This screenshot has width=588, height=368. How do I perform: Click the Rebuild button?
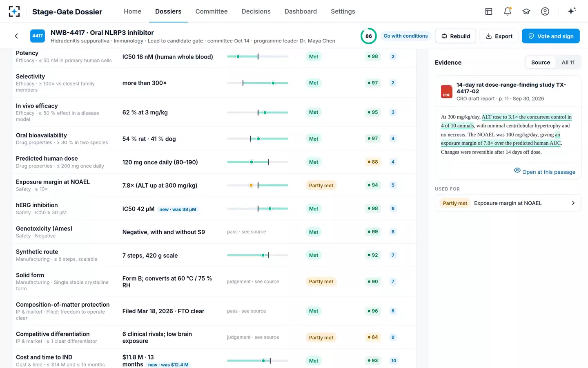[x=456, y=36]
